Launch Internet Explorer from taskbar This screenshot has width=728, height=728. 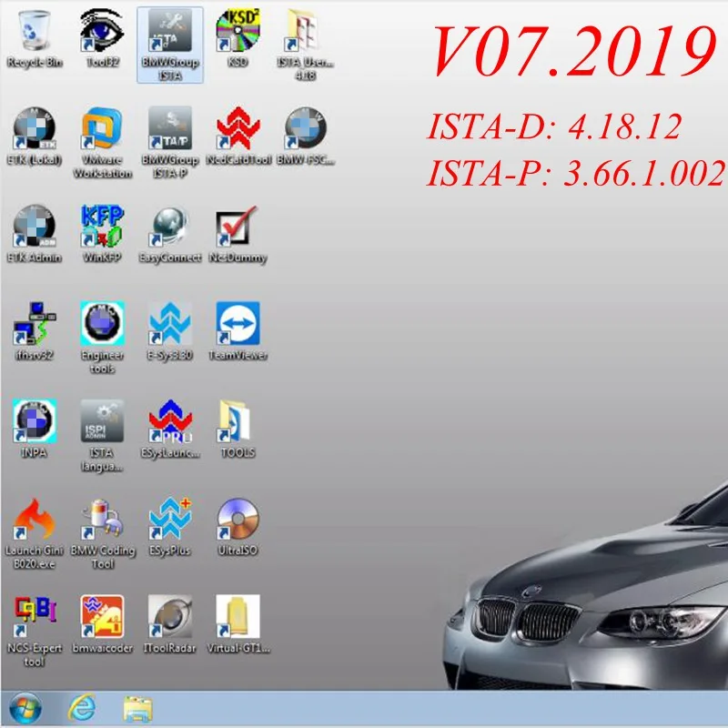pos(82,709)
